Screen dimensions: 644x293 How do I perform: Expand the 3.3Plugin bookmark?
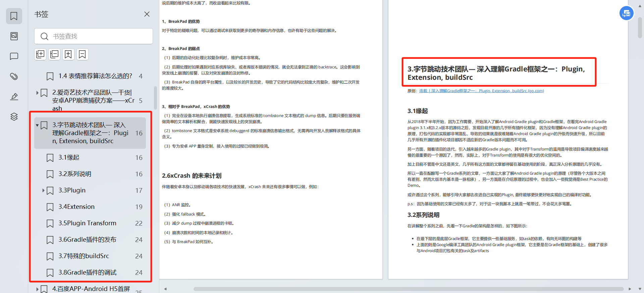44,190
